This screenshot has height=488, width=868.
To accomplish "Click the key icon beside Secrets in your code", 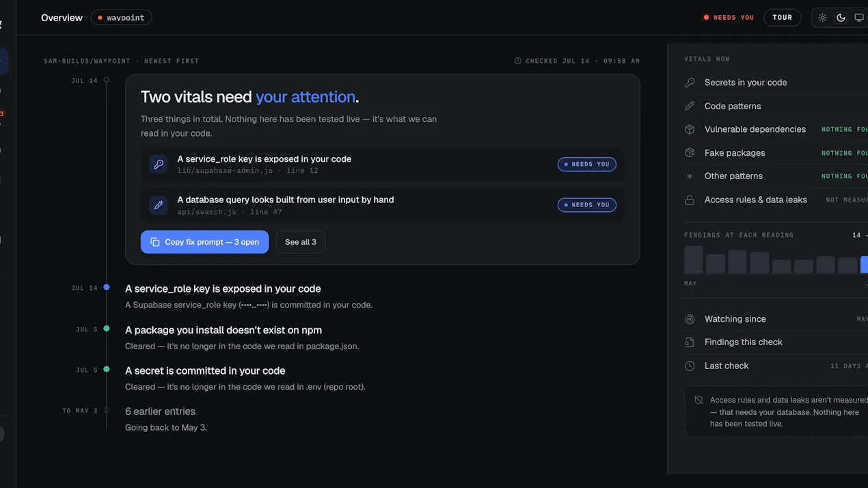I will click(690, 83).
